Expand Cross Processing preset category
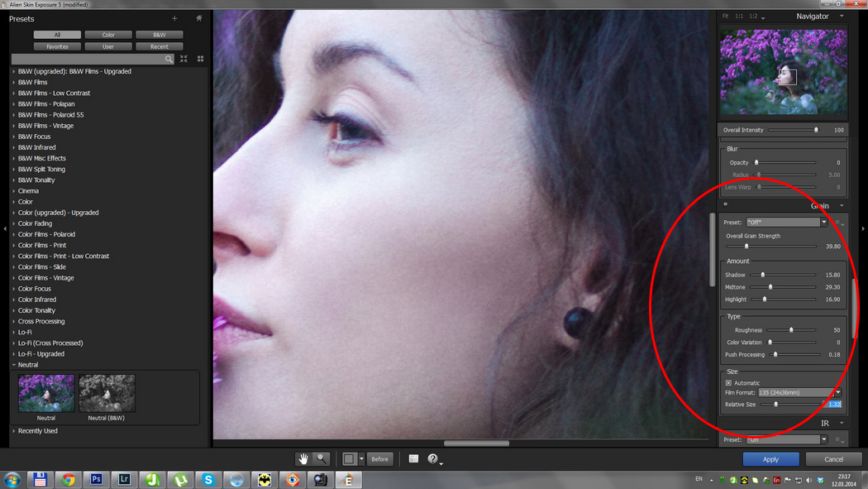 pyautogui.click(x=14, y=321)
